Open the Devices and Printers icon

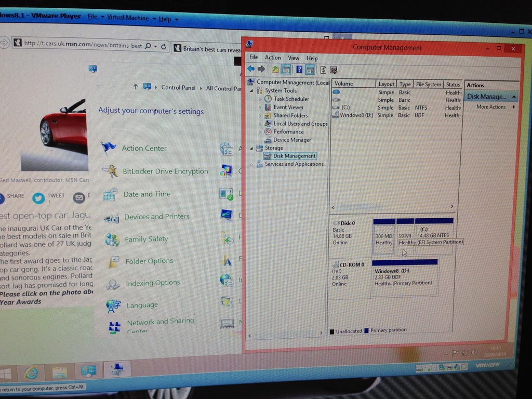[x=112, y=217]
